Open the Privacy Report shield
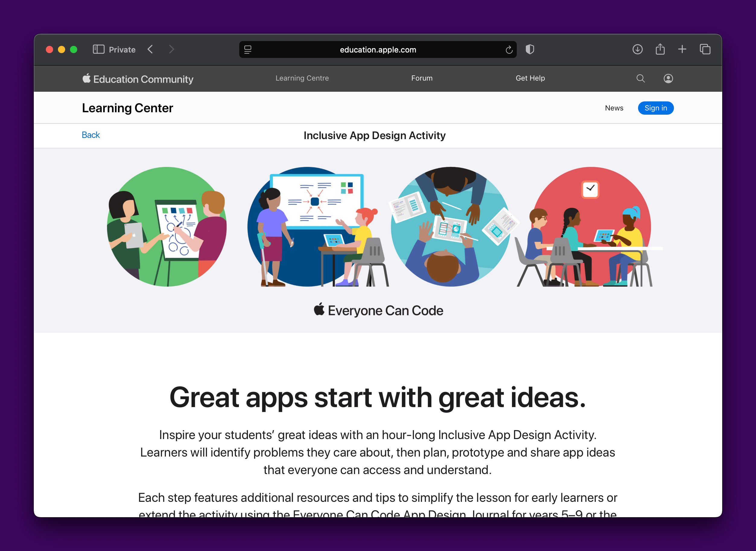756x551 pixels. coord(530,49)
